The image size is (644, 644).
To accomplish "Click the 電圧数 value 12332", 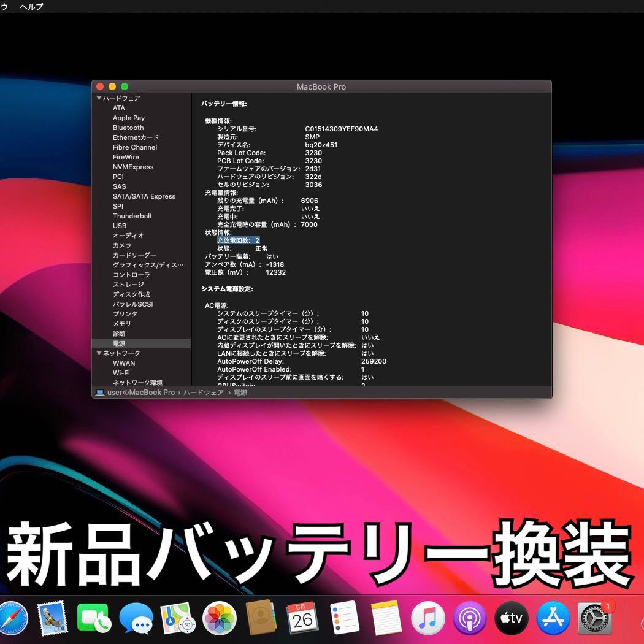I will pos(275,273).
